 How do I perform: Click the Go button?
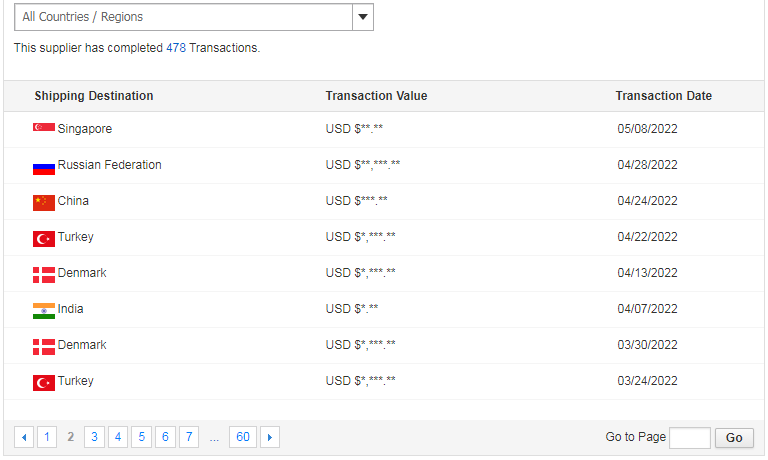point(734,437)
